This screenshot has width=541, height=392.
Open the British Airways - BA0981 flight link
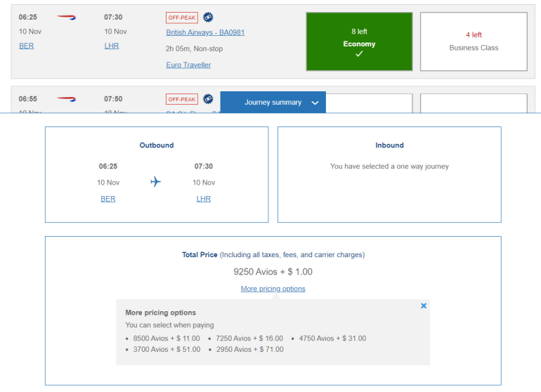[x=205, y=32]
